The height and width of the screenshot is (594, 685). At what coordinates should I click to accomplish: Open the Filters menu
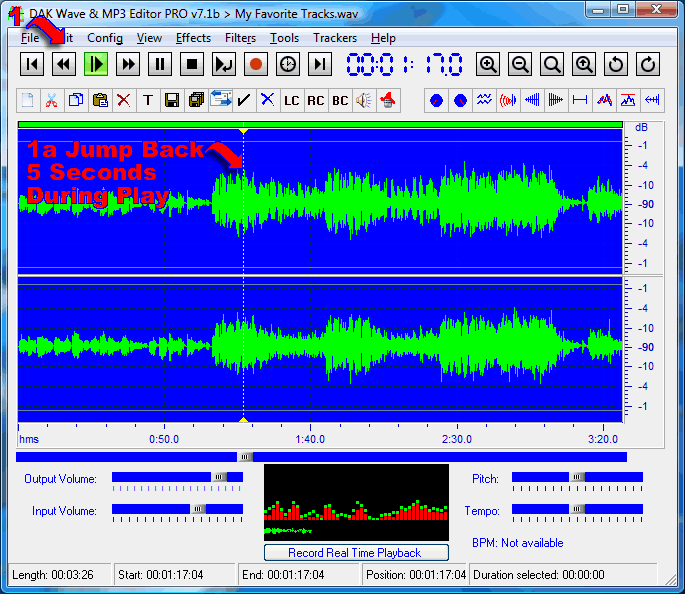[240, 38]
